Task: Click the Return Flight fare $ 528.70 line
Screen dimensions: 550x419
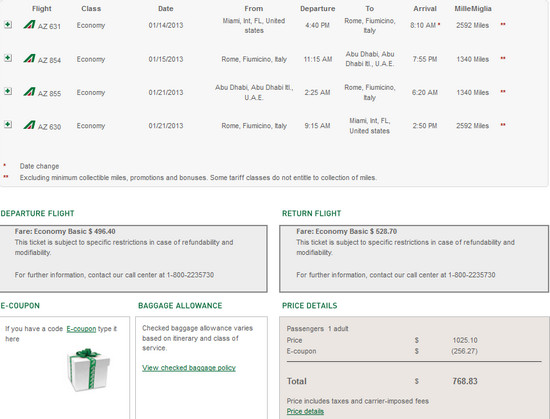Action: click(347, 231)
